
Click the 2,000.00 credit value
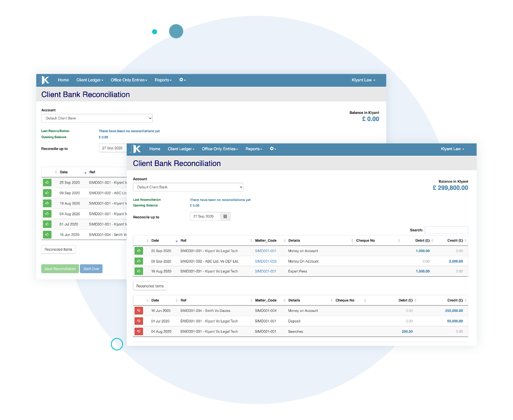[x=456, y=261]
